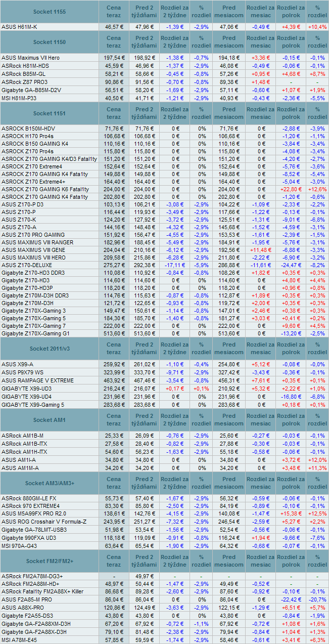
Task: Click the ASUS P9X79 WS name
Action: 22,372
